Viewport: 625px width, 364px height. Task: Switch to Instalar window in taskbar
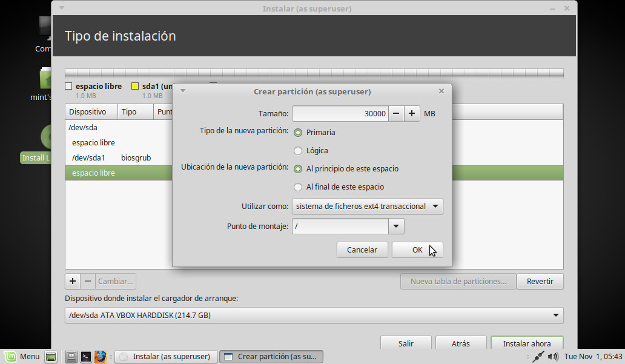tap(165, 356)
